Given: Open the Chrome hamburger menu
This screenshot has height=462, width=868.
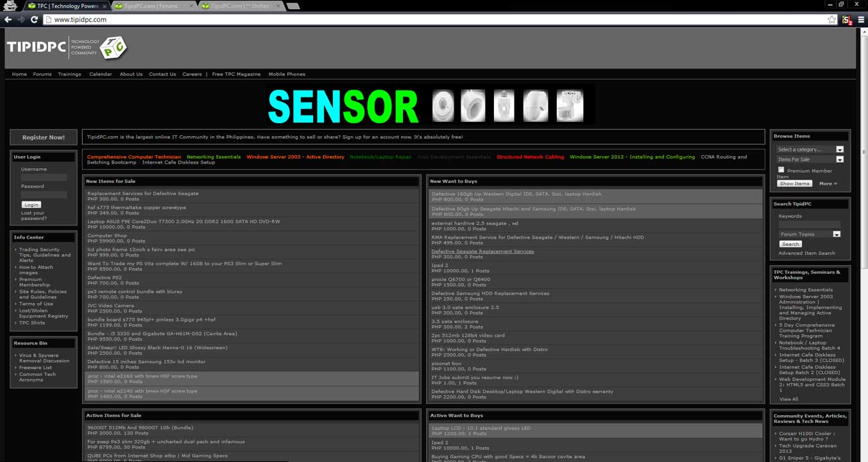Looking at the screenshot, I should pyautogui.click(x=862, y=20).
